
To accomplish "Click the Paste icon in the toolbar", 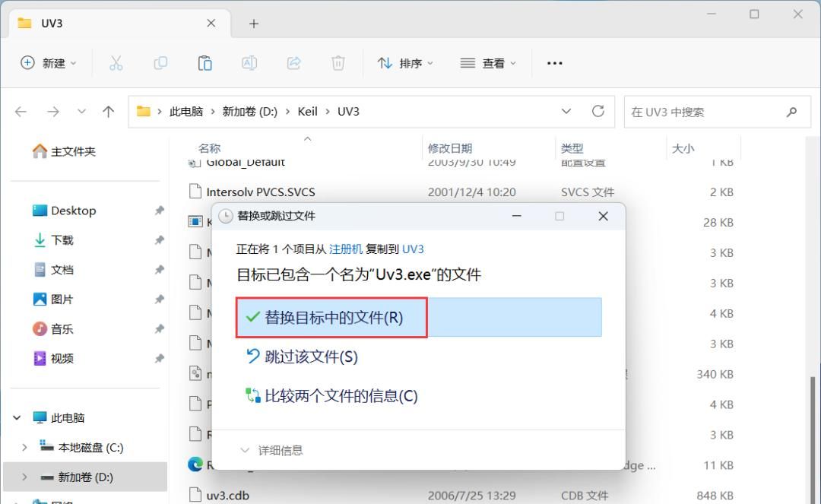I will click(x=205, y=63).
